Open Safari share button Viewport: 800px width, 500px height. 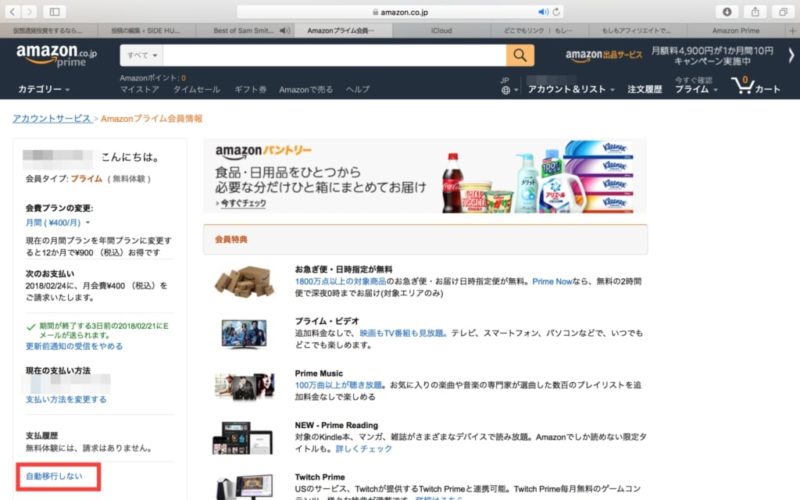(x=755, y=12)
